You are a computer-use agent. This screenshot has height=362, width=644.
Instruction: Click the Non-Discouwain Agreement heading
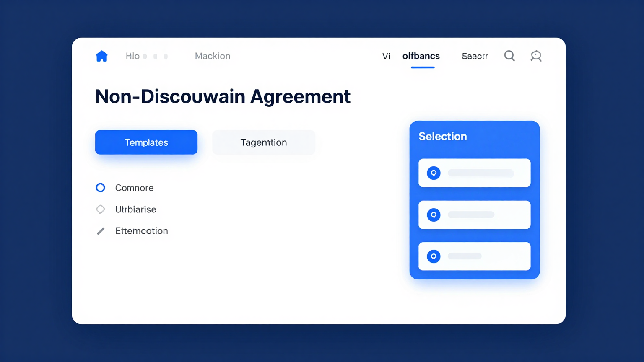[x=223, y=96]
